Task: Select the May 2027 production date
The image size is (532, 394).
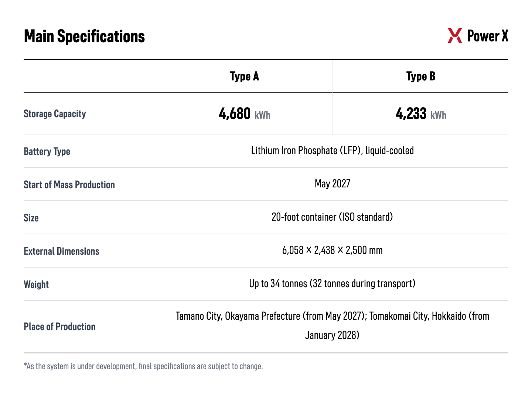Action: point(332,184)
